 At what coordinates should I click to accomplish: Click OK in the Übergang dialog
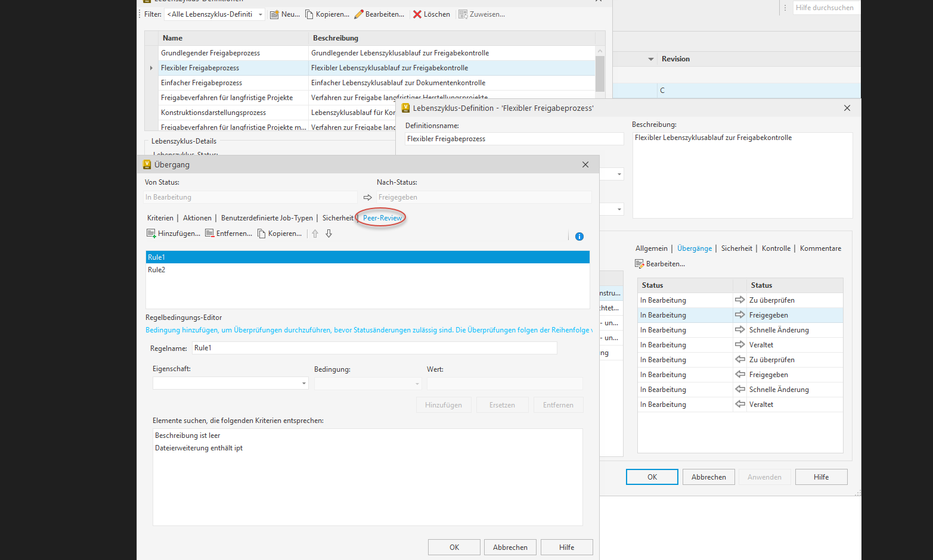pyautogui.click(x=454, y=547)
